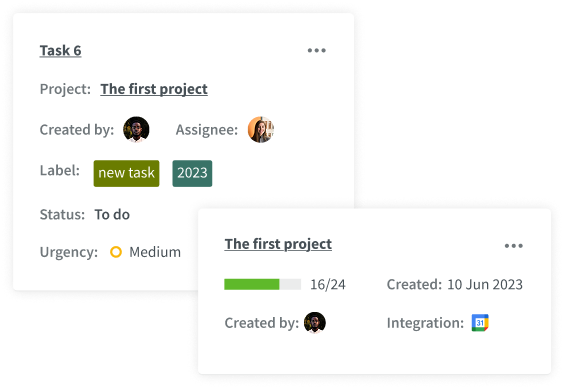The width and height of the screenshot is (565, 389).
Task: Select the new task label tag
Action: click(x=126, y=173)
